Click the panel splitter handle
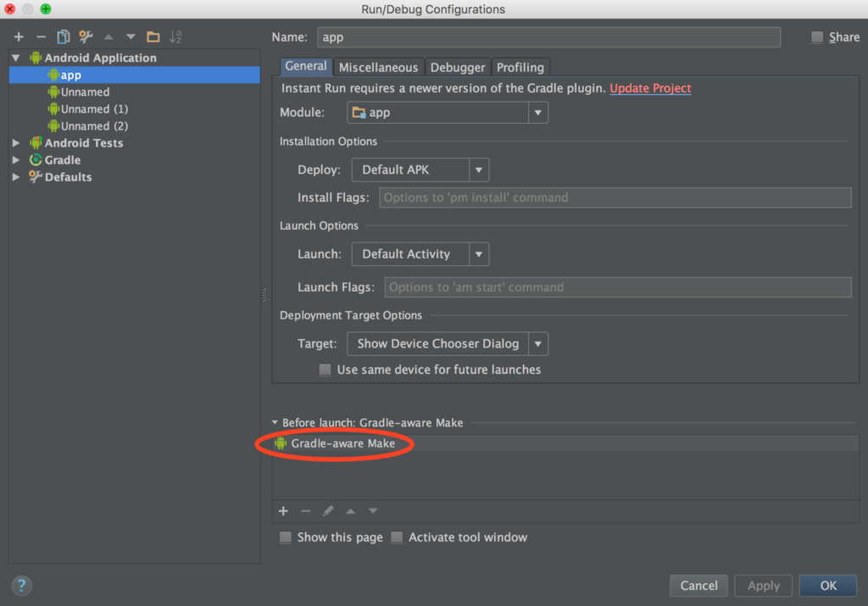The width and height of the screenshot is (868, 606). coord(264,295)
